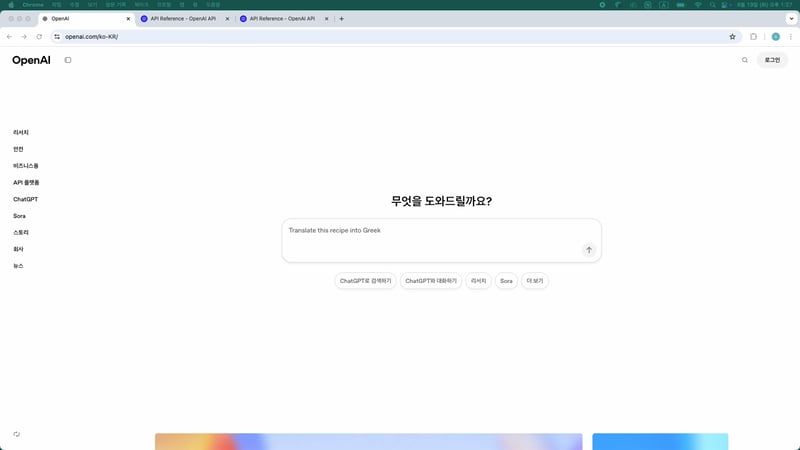Click the search magnifier icon in header
This screenshot has width=800, height=450.
point(745,60)
